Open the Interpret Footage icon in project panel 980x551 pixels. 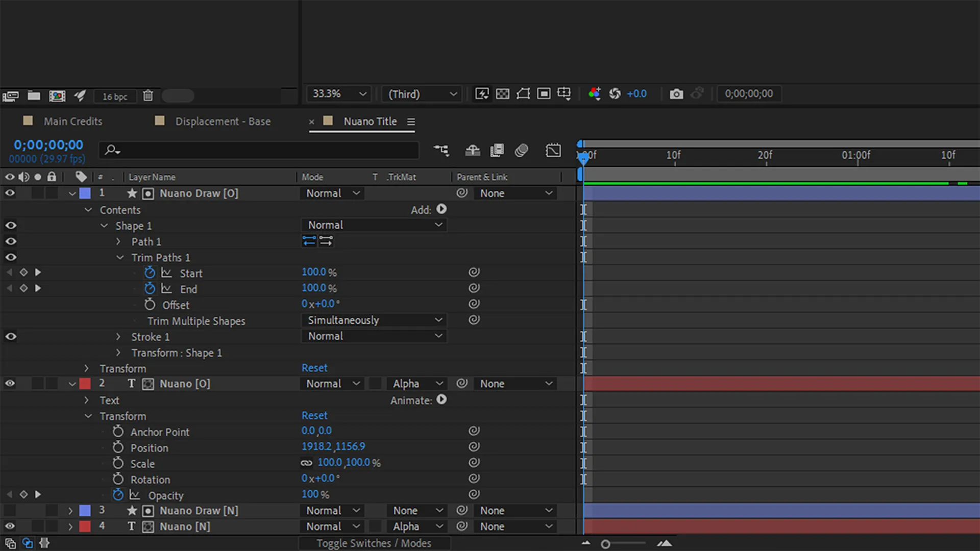[x=10, y=96]
